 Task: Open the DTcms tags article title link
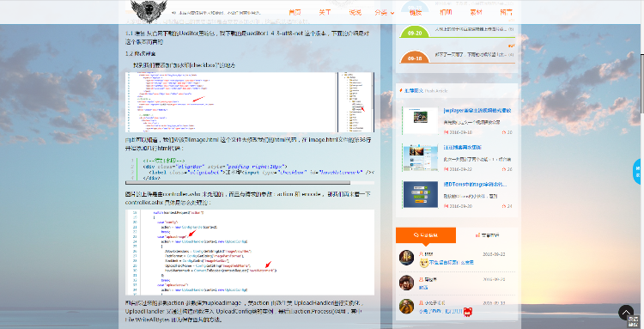[x=475, y=185]
